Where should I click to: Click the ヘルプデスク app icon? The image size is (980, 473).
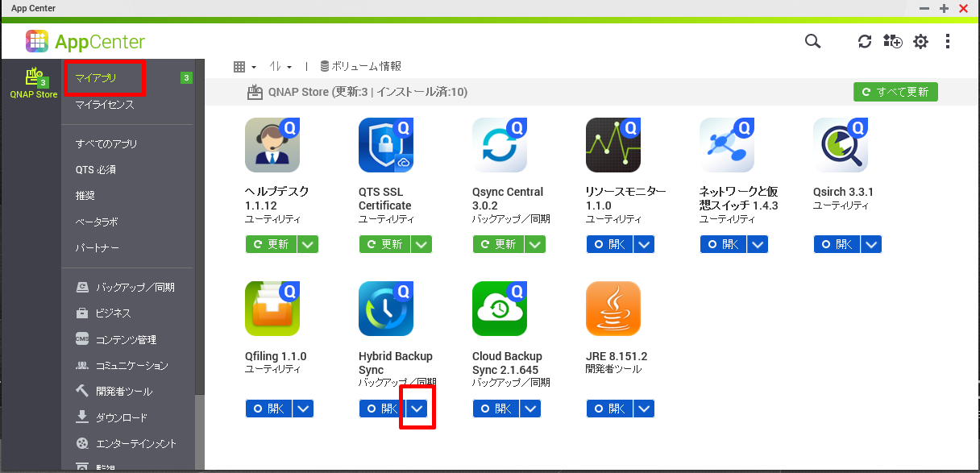tap(272, 145)
